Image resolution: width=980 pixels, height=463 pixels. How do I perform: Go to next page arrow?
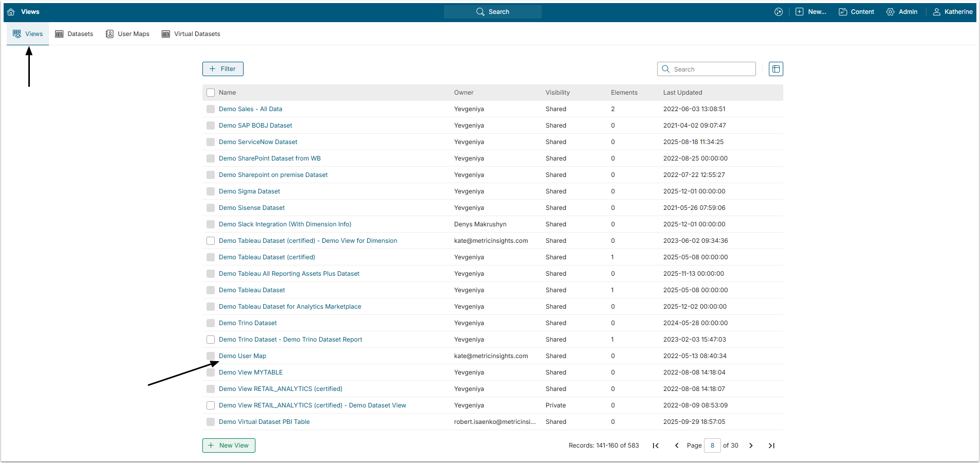tap(751, 446)
